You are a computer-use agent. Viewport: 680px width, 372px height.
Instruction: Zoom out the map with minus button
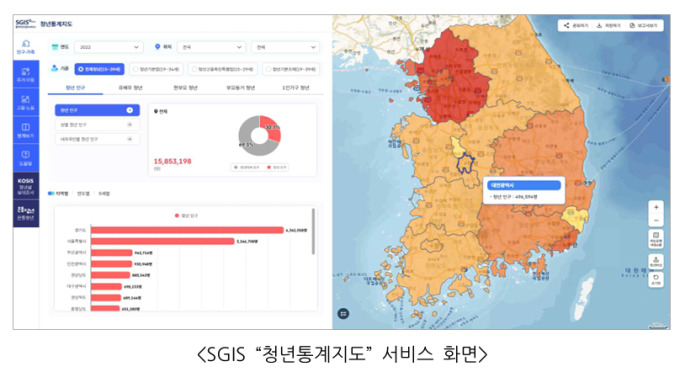(656, 221)
